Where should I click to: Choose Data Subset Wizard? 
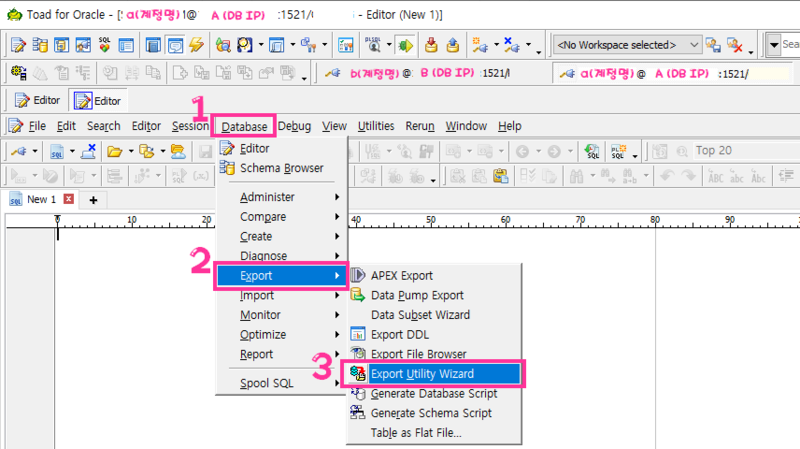pyautogui.click(x=435, y=315)
